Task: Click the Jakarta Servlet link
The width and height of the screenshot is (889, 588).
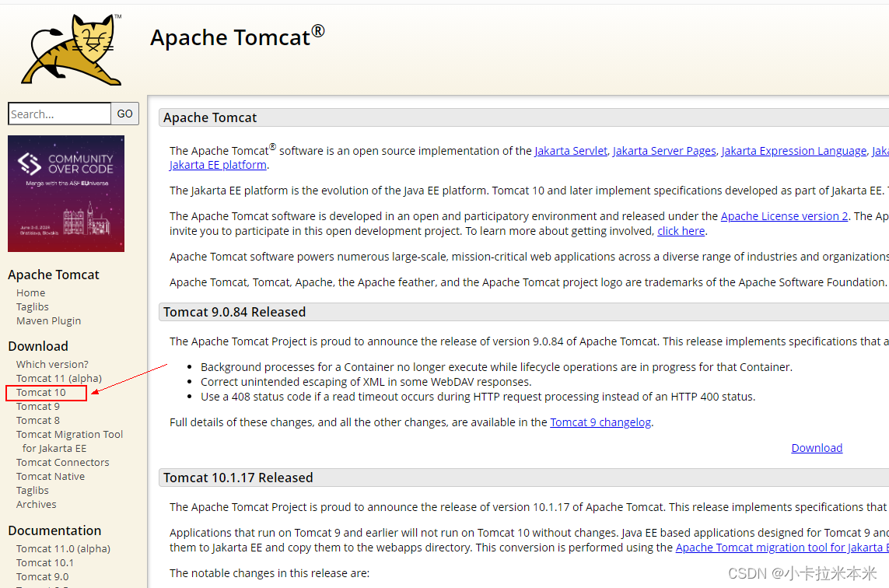Action: pyautogui.click(x=571, y=150)
